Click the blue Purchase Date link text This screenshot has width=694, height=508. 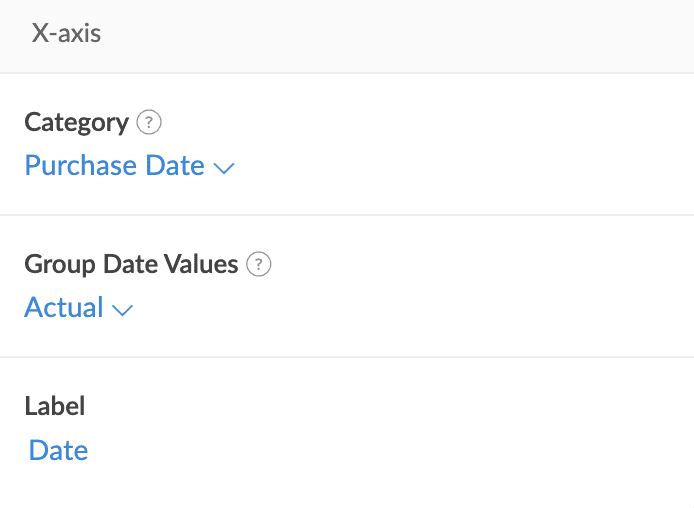(114, 166)
